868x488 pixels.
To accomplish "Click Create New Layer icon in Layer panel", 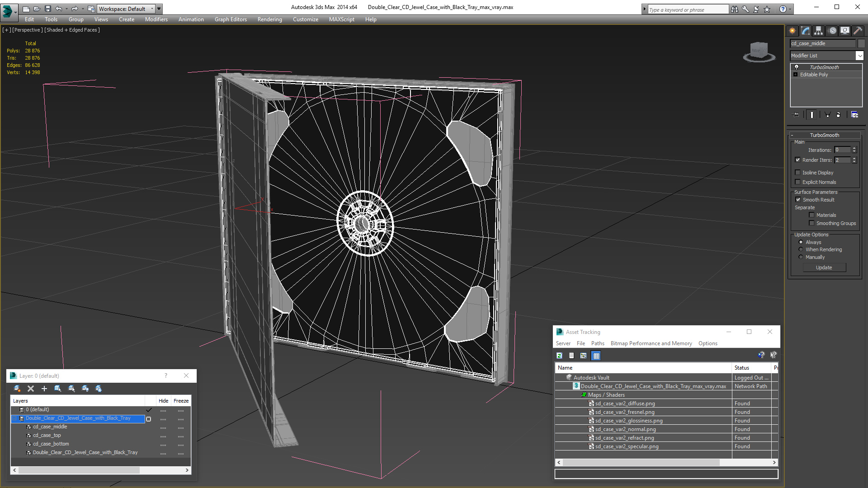I will 17,389.
